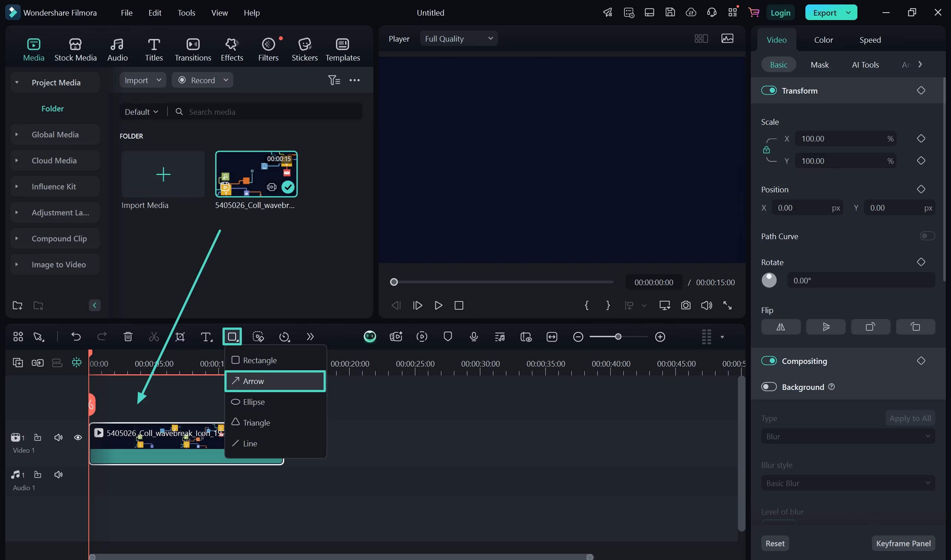Click the flip horizontal icon
Viewport: 951px width, 560px height.
pyautogui.click(x=780, y=327)
